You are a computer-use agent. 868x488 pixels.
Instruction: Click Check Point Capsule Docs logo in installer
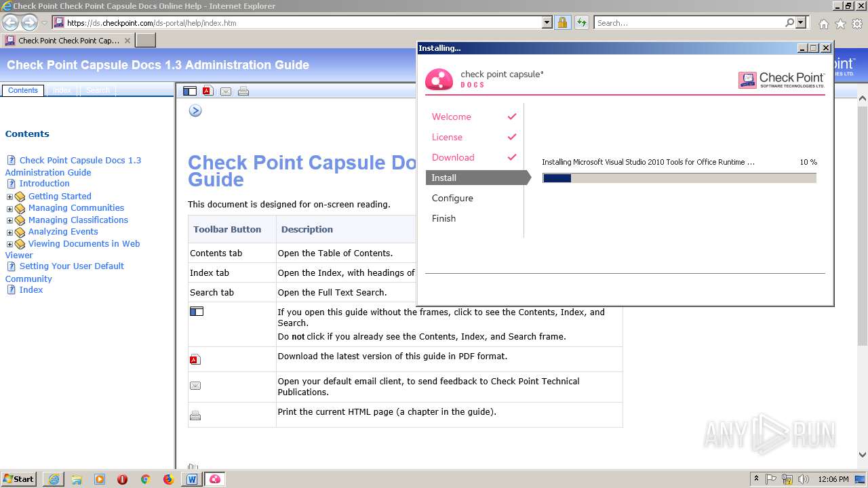click(485, 79)
